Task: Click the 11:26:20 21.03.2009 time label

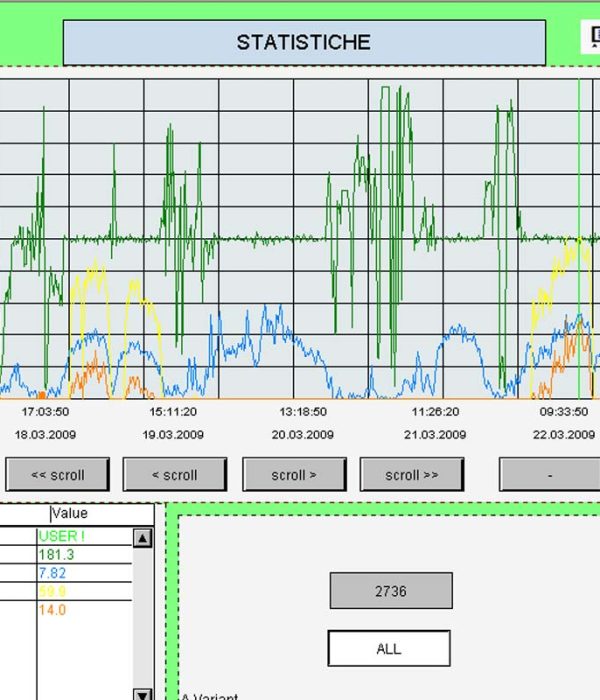Action: coord(435,423)
